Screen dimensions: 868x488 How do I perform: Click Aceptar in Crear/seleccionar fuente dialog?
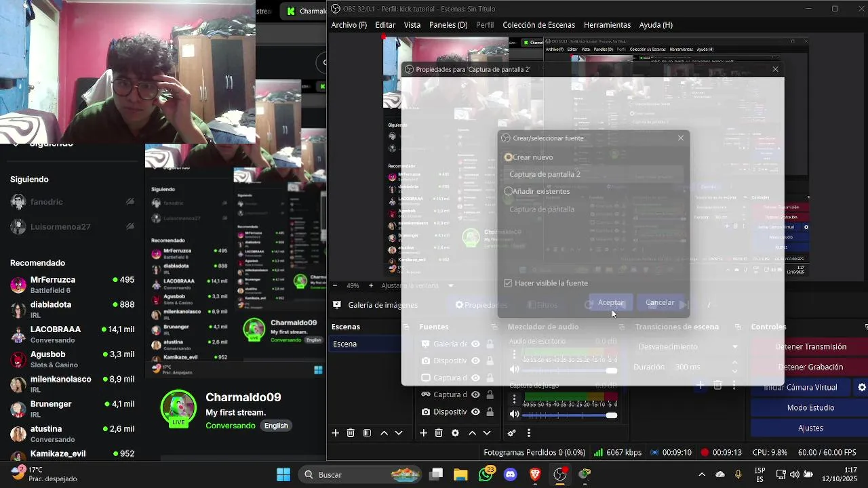coord(610,303)
